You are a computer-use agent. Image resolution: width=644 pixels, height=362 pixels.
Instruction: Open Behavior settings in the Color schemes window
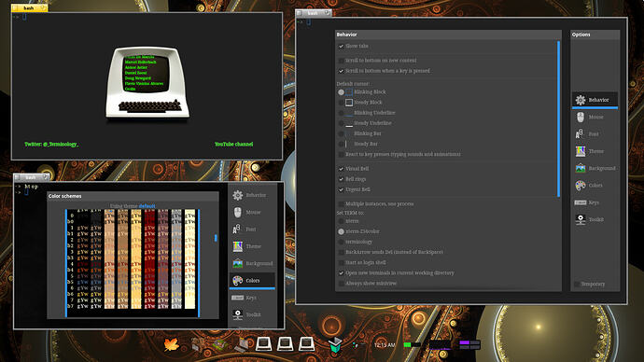coord(252,195)
